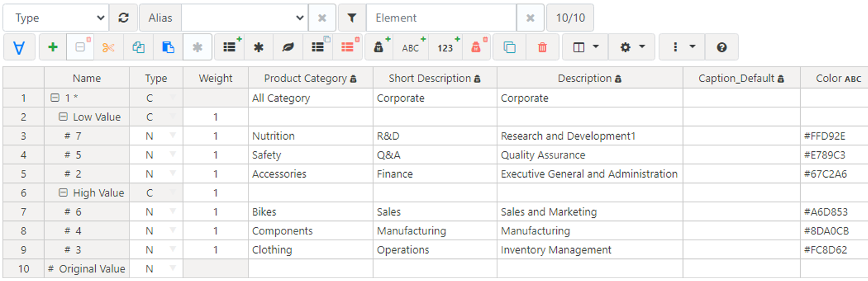This screenshot has height=281, width=868.
Task: Click the blue for-all symbol button
Action: [x=19, y=47]
